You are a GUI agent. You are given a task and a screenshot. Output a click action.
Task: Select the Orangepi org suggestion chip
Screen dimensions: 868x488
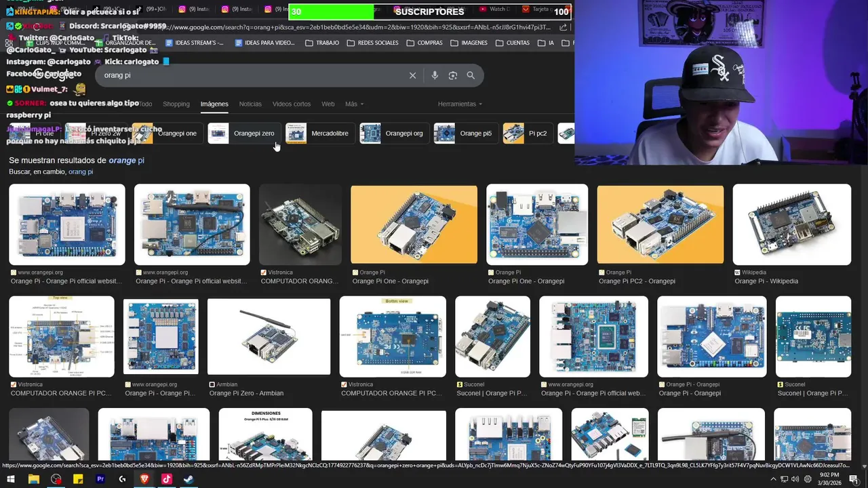[394, 134]
